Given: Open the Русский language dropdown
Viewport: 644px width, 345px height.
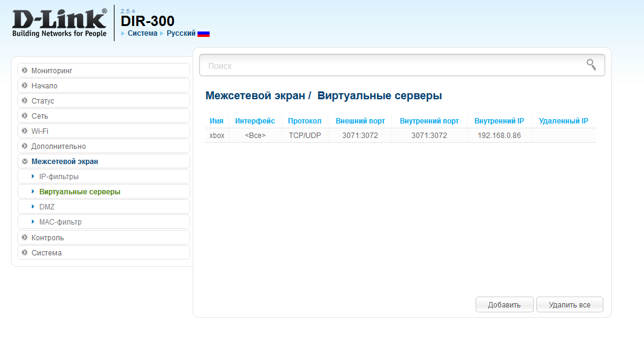Looking at the screenshot, I should (181, 34).
